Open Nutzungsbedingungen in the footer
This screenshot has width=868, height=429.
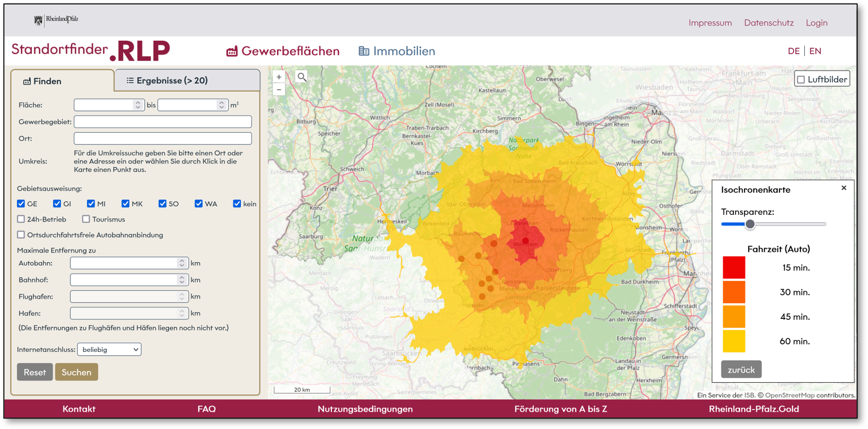365,409
